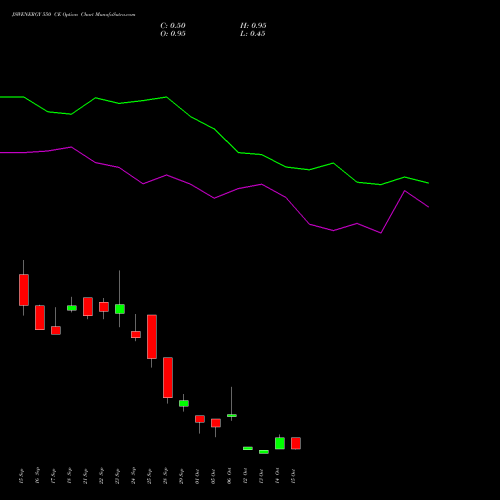Click the red candle for 21 Sep
This screenshot has height=500, width=500.
pos(88,306)
